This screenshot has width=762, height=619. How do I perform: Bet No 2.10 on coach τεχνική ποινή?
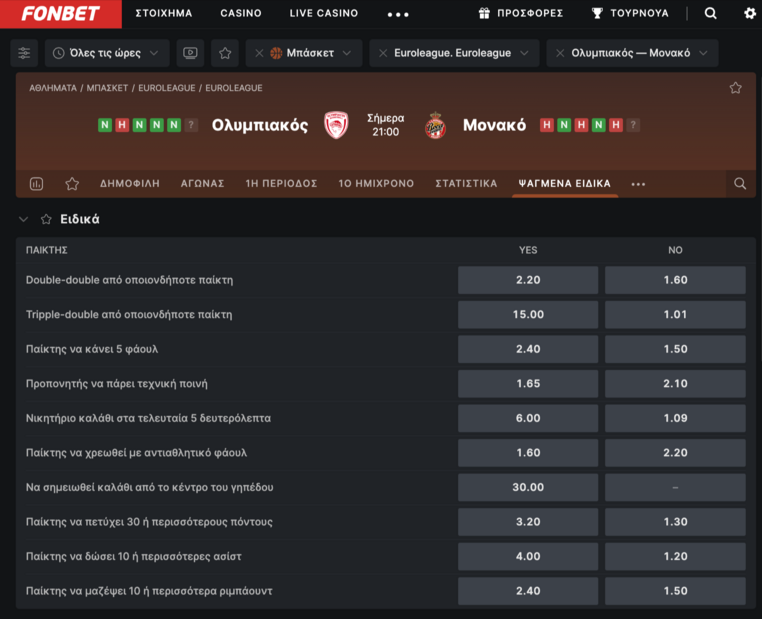pyautogui.click(x=675, y=383)
